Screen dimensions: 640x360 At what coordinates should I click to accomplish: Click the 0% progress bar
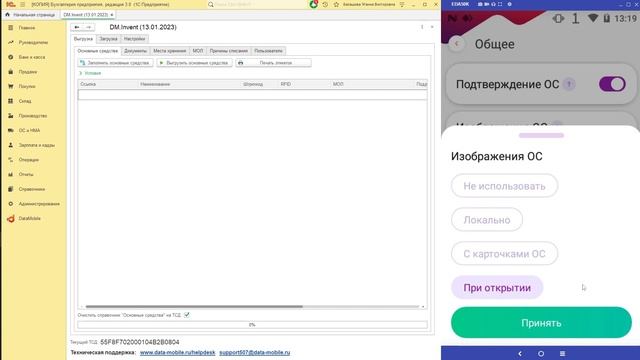click(252, 325)
